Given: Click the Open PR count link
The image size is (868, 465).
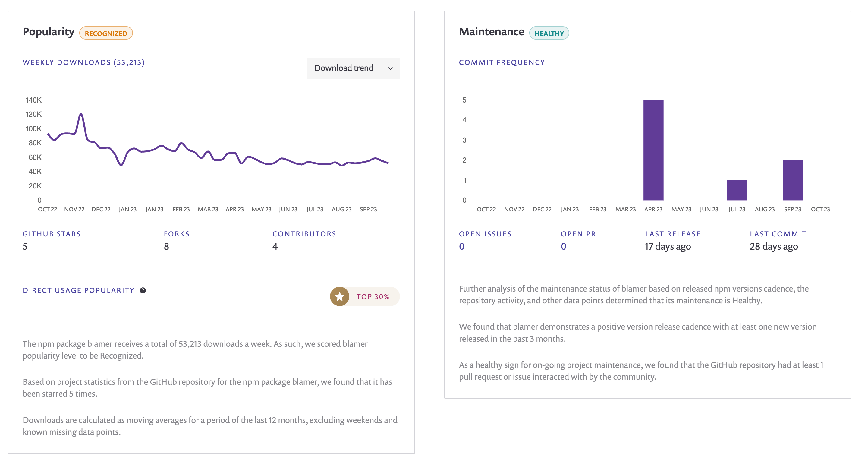Looking at the screenshot, I should 563,246.
